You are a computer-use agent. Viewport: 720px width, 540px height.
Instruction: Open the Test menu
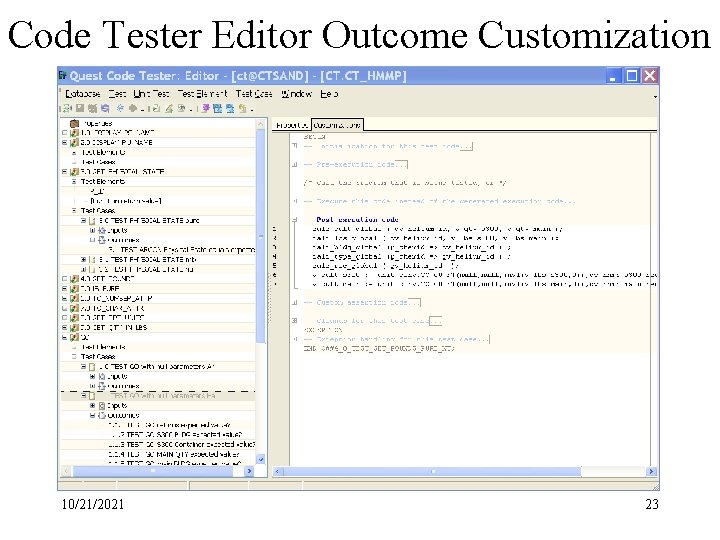(x=118, y=94)
